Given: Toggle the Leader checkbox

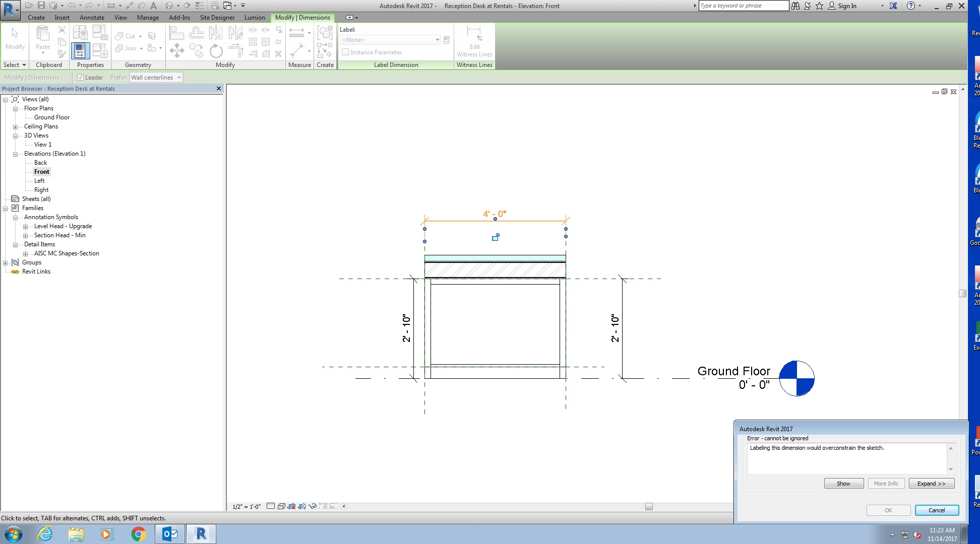Looking at the screenshot, I should (80, 78).
